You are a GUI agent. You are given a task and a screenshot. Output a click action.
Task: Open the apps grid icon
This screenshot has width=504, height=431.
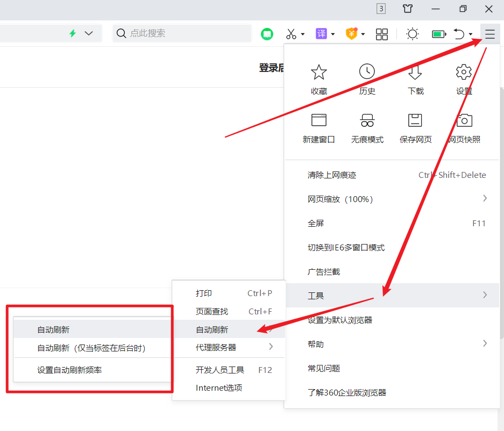[381, 34]
